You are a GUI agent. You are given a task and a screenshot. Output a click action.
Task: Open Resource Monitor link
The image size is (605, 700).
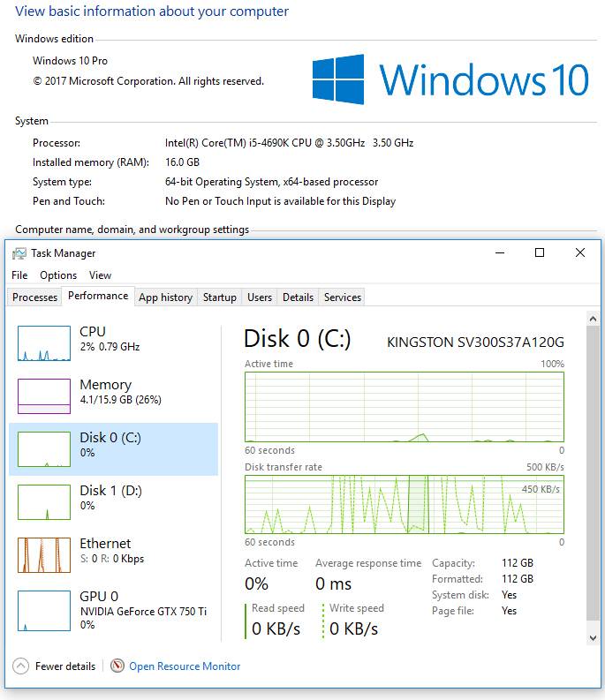(185, 666)
